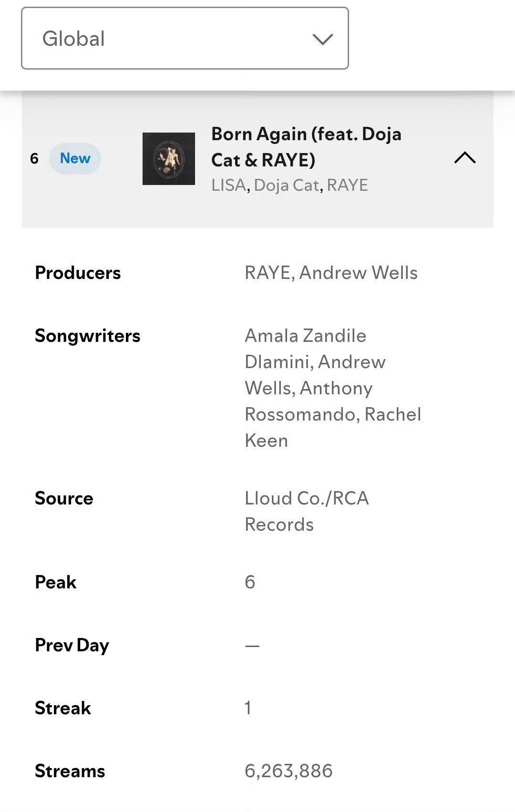Screen dimensions: 515x812
Task: Click the New entry badge
Action: (x=75, y=158)
